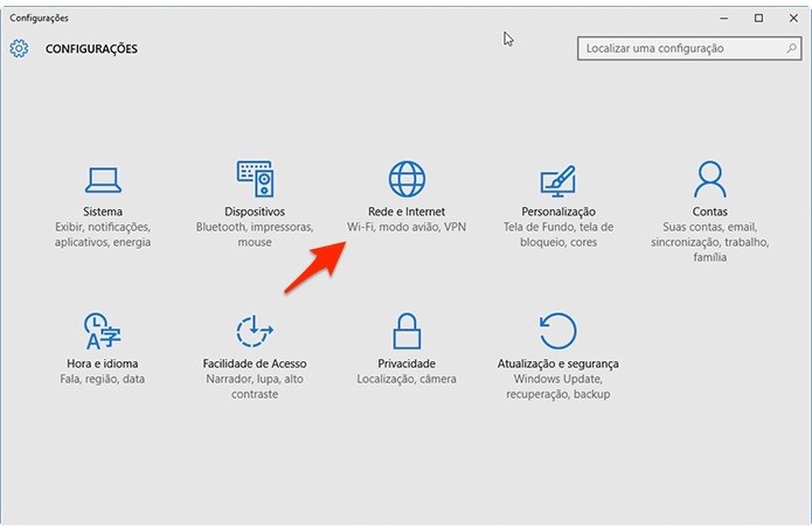Click the Narrador, lupa, alto contraste label
This screenshot has width=812, height=526.
254,387
